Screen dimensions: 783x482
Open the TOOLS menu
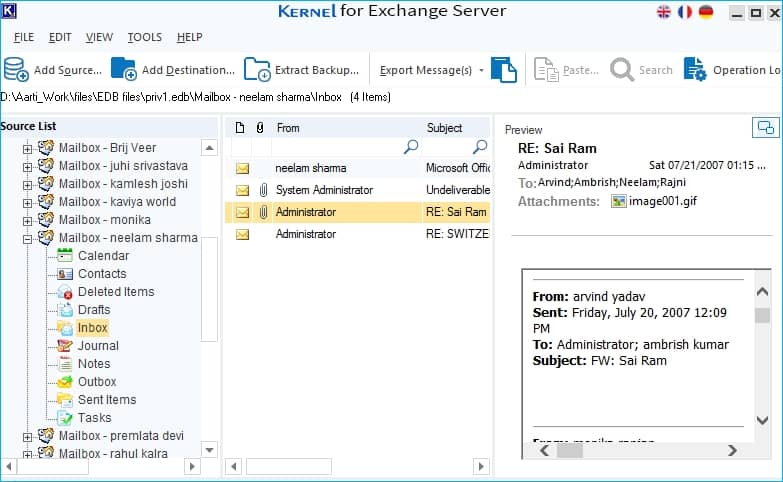pyautogui.click(x=145, y=37)
